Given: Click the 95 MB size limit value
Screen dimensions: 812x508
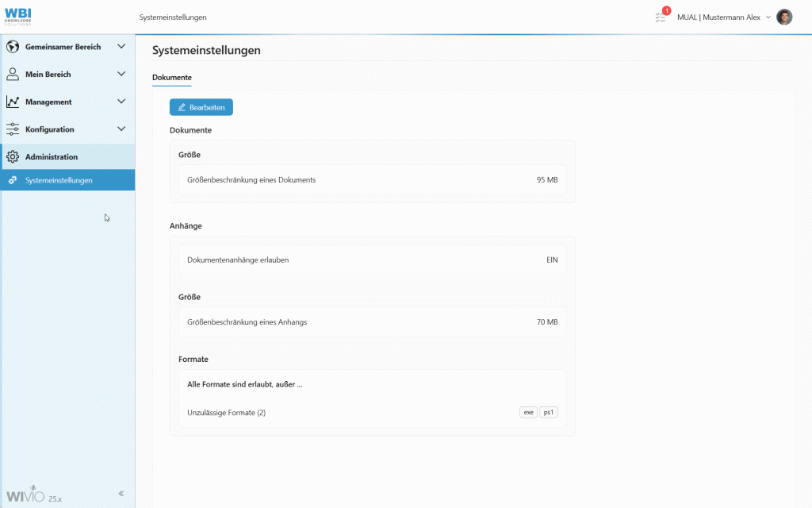Looking at the screenshot, I should 548,179.
